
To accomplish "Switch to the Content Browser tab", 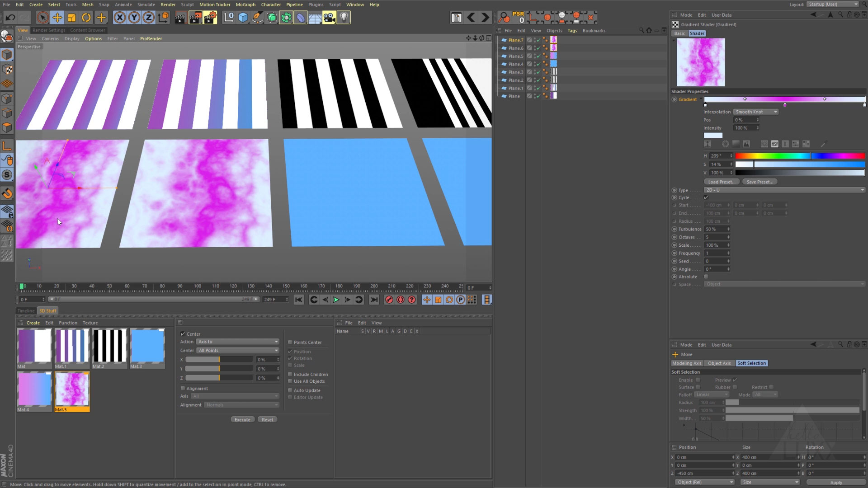I will click(87, 30).
